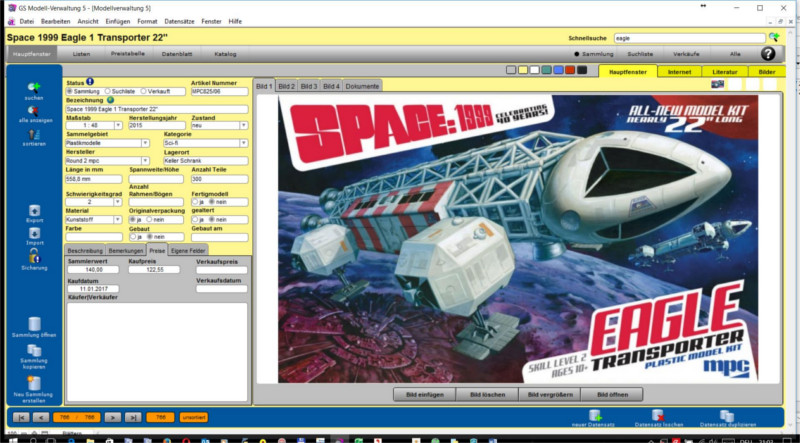Screen dimensions: 800x443
Task: Click the Lagerort field Keller Schrank
Action: (206, 161)
